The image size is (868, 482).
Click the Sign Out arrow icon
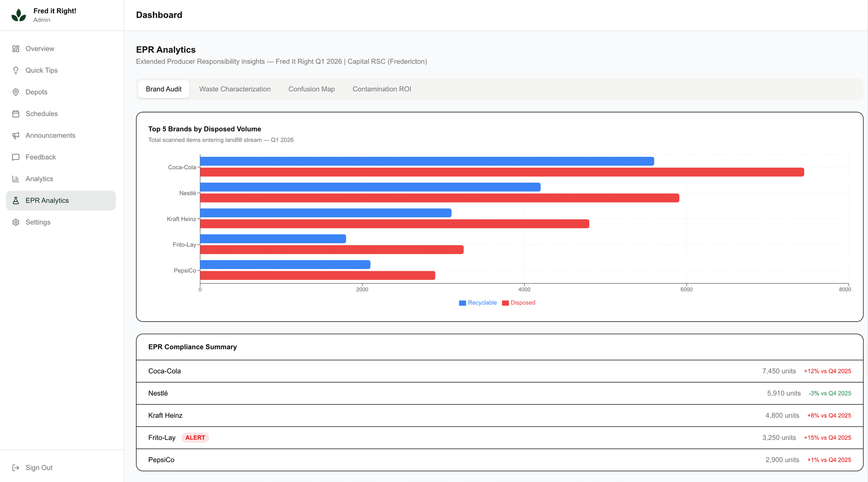(x=16, y=468)
